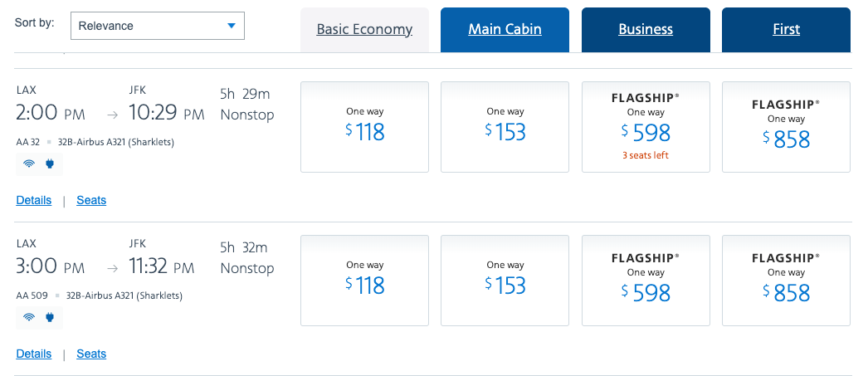The width and height of the screenshot is (868, 376).
Task: Select $858 Flagship First on 2:00 PM flight
Action: point(786,127)
